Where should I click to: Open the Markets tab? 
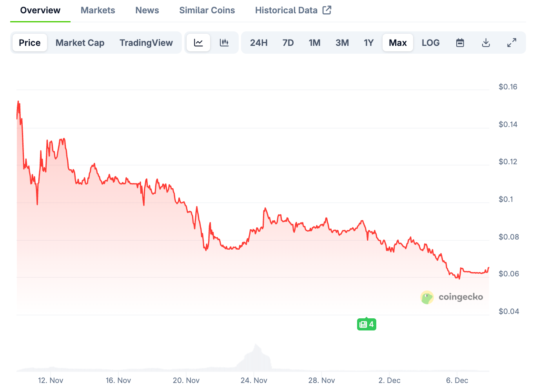tap(98, 10)
